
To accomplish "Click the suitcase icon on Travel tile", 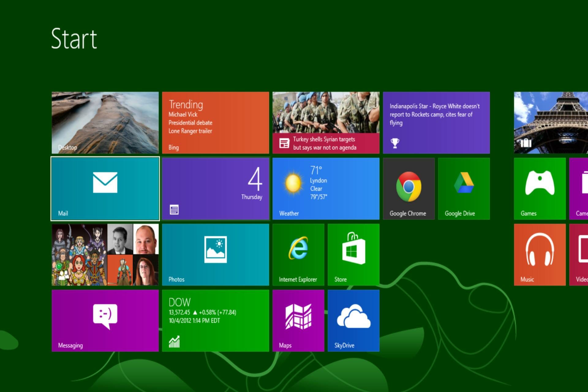I will coord(526,142).
